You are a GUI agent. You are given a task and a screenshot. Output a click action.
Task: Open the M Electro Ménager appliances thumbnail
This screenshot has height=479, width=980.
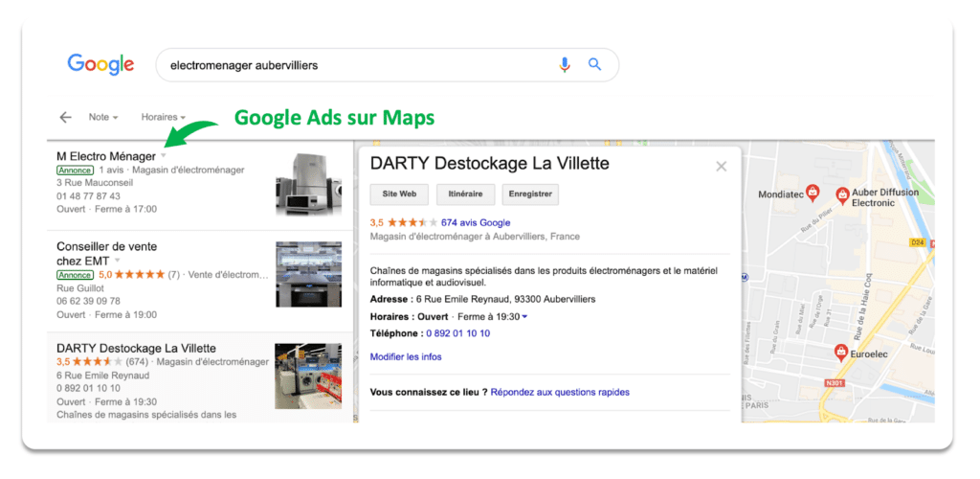point(309,185)
